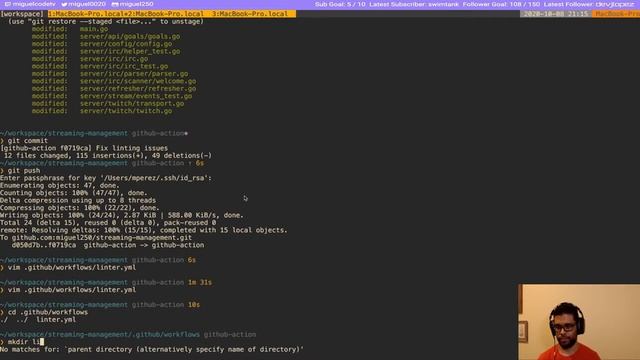
Task: Switch to tmux window 2:MacBook-Pro.local
Action: 167,14
